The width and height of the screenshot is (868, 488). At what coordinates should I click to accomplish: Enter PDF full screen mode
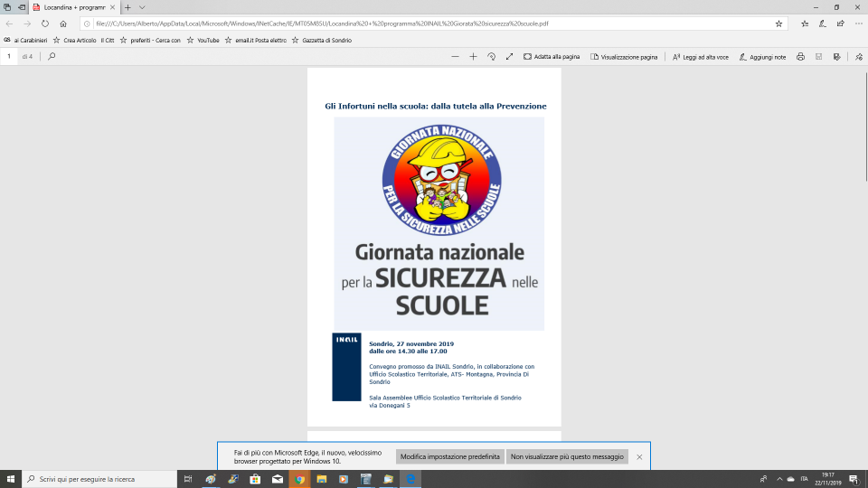coord(509,56)
